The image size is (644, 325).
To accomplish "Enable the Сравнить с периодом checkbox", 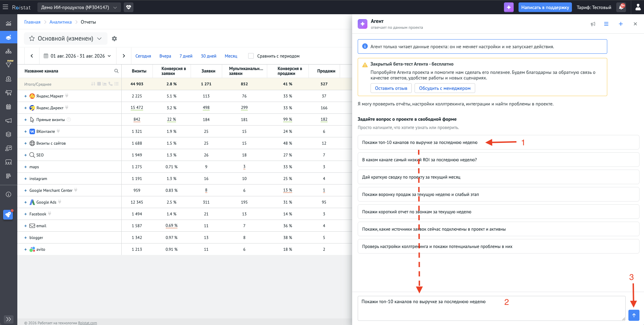I will point(251,56).
